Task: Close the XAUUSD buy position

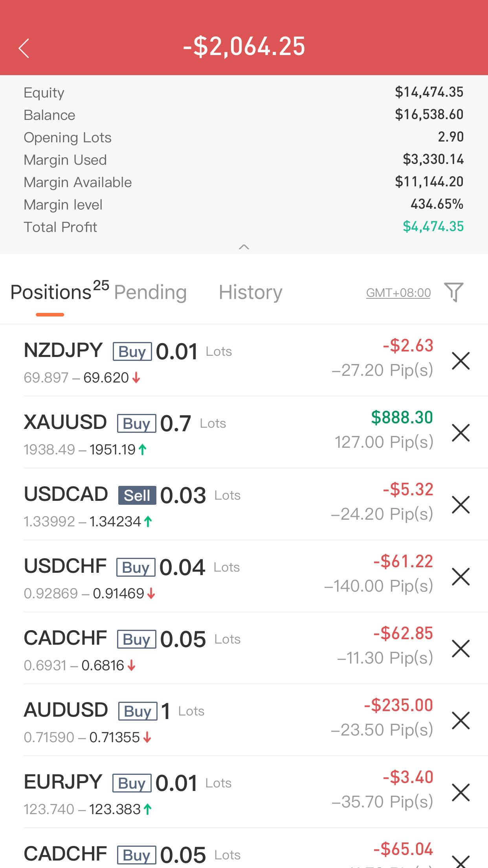Action: [x=460, y=433]
